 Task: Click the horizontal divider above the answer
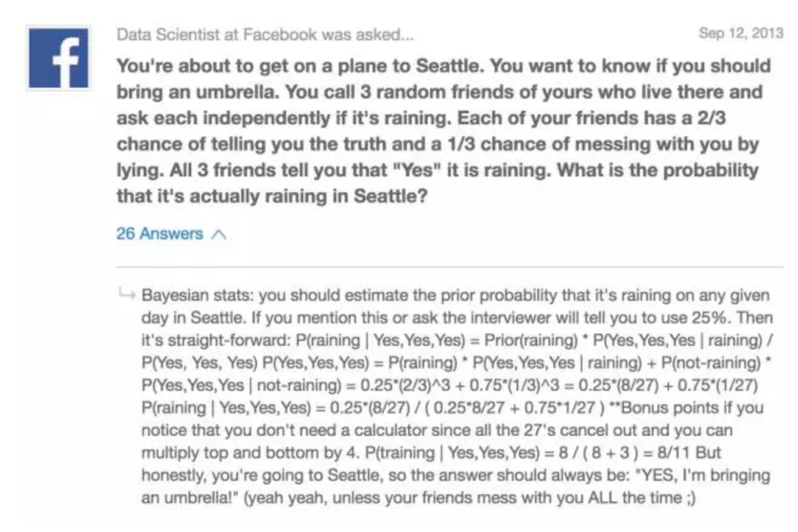(x=450, y=267)
